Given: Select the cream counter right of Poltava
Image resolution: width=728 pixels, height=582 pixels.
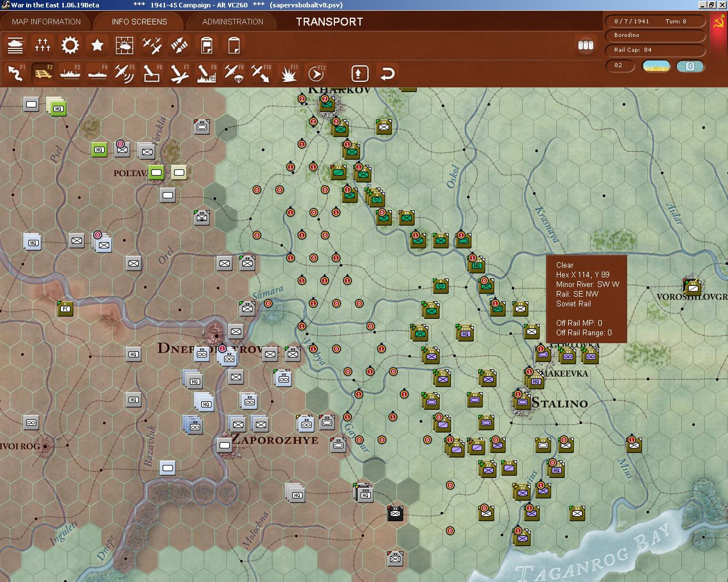Looking at the screenshot, I should 179,172.
